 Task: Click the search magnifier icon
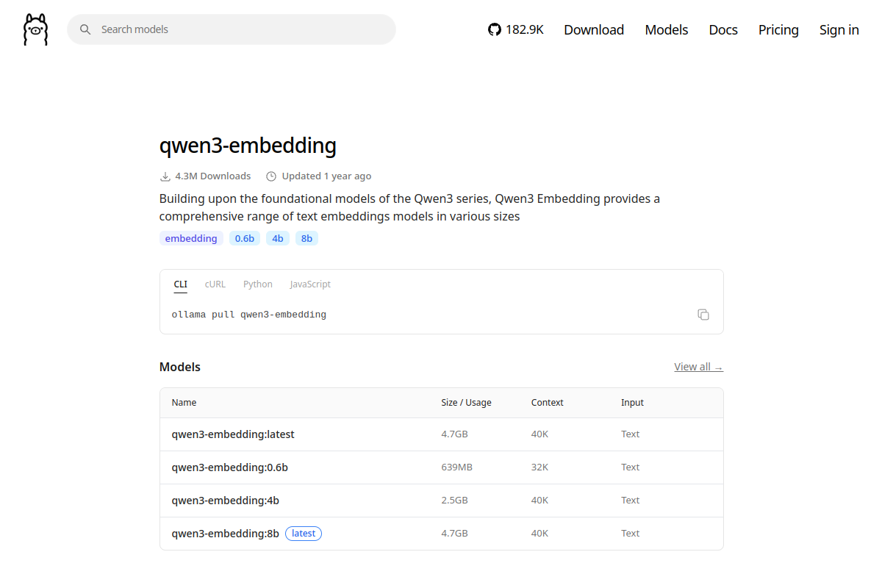pyautogui.click(x=85, y=29)
